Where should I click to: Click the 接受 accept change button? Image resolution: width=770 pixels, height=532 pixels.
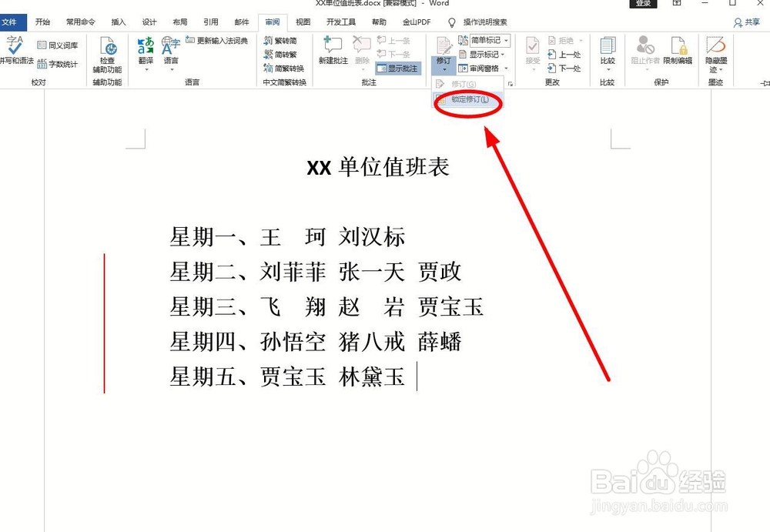tap(532, 53)
